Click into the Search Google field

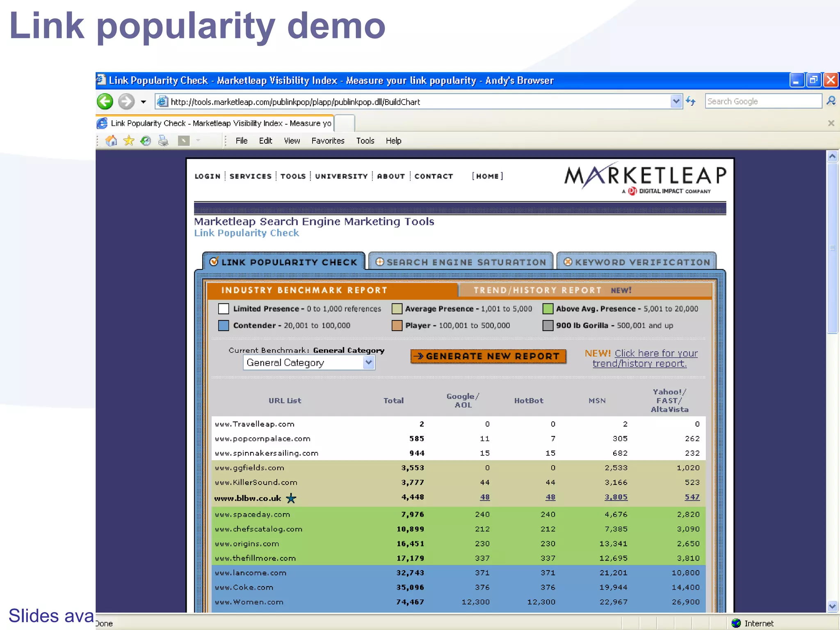(763, 101)
